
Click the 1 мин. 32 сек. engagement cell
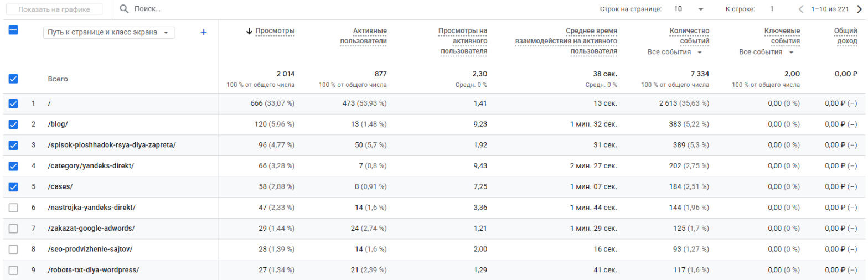click(x=593, y=125)
